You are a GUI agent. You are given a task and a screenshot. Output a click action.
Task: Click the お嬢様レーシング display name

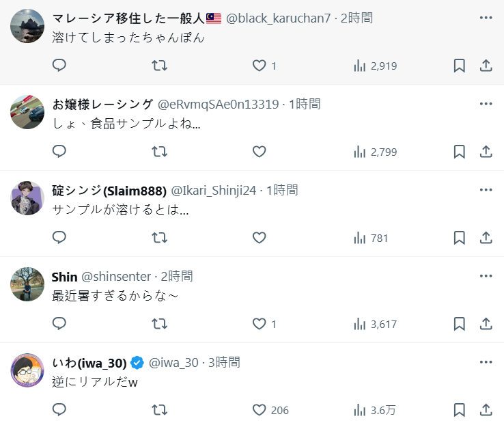102,105
